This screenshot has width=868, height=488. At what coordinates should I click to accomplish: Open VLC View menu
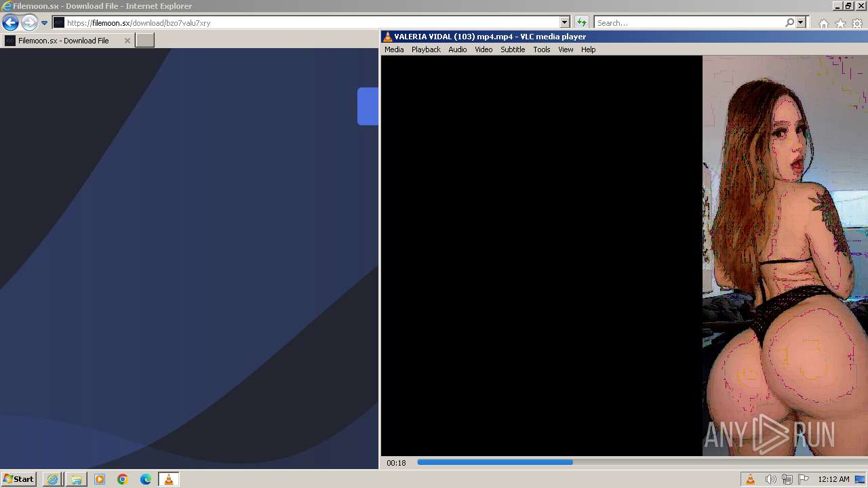[x=566, y=49]
